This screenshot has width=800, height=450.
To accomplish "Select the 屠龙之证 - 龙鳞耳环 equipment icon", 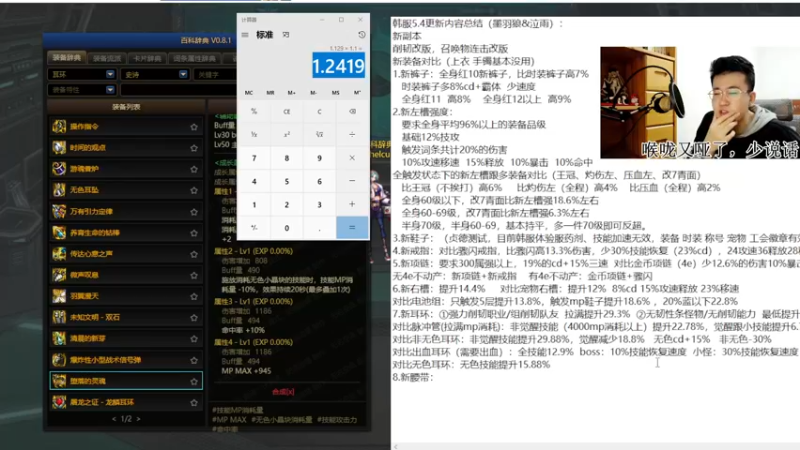I will 59,402.
